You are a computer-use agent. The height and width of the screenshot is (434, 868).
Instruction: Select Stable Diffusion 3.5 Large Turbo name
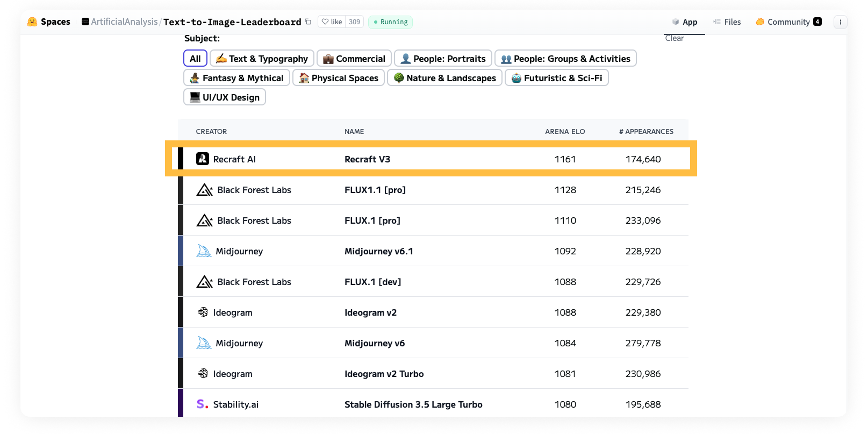tap(413, 404)
